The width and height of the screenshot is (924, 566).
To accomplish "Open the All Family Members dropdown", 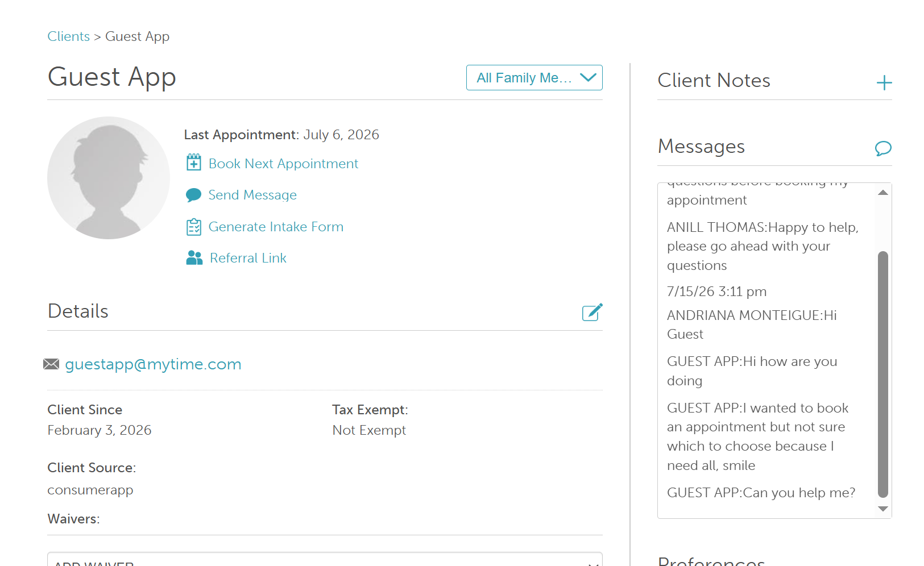I will pos(534,78).
